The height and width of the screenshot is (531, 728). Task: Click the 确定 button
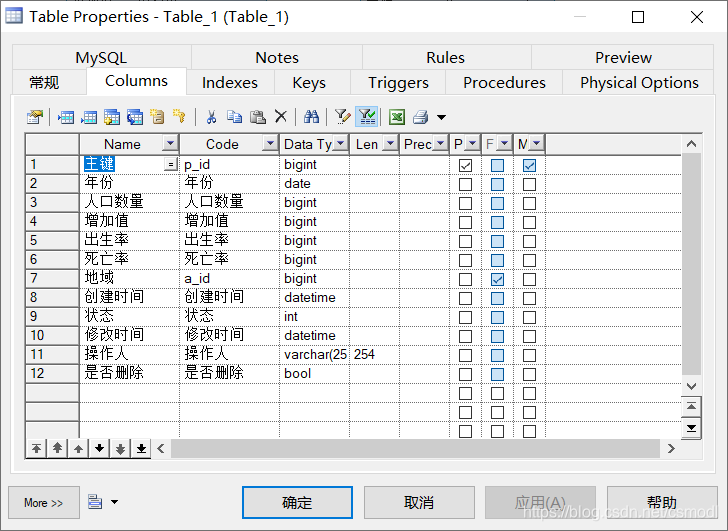pos(297,502)
